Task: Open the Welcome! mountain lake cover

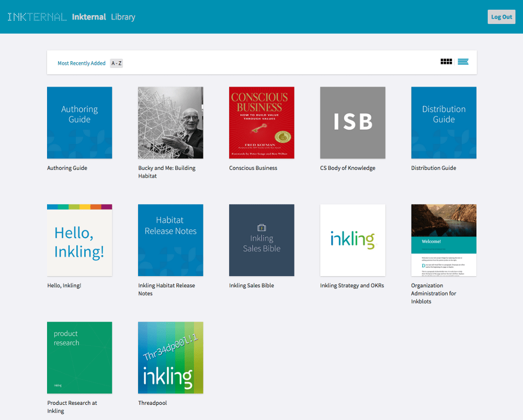Action: [444, 240]
